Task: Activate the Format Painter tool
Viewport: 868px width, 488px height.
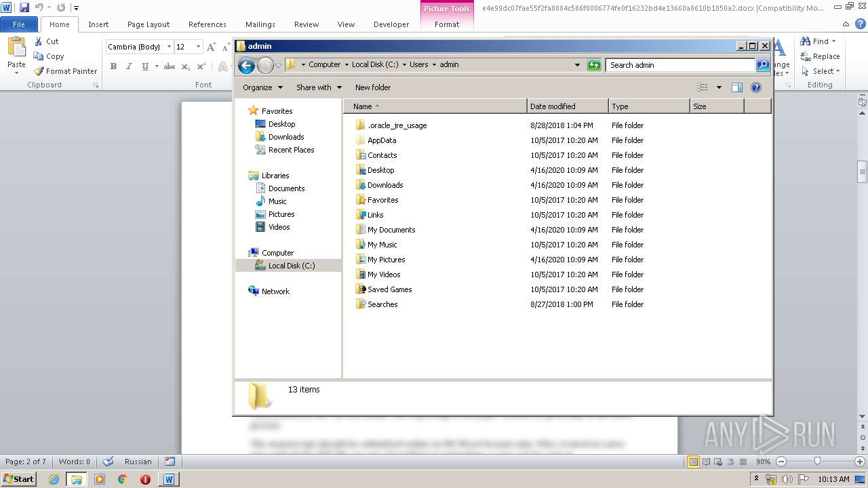Action: point(65,71)
